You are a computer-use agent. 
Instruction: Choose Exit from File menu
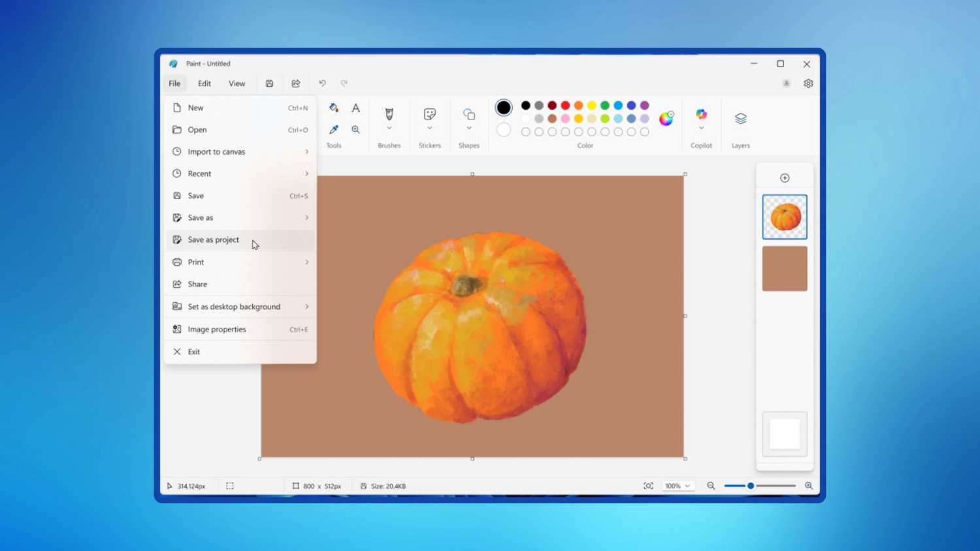click(x=240, y=351)
